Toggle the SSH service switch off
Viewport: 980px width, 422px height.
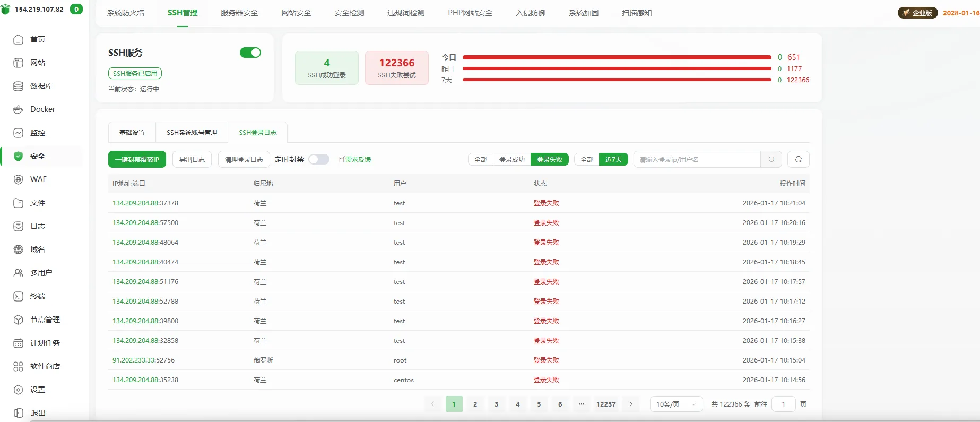click(x=250, y=53)
